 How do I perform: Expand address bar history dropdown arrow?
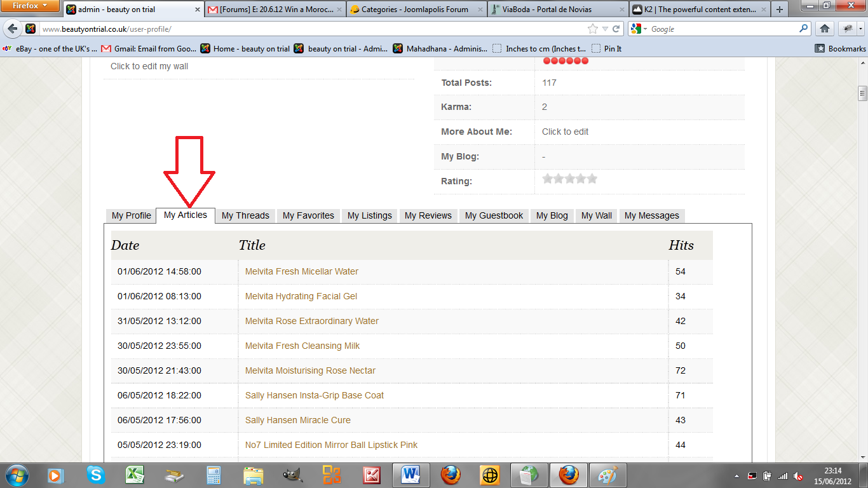606,29
